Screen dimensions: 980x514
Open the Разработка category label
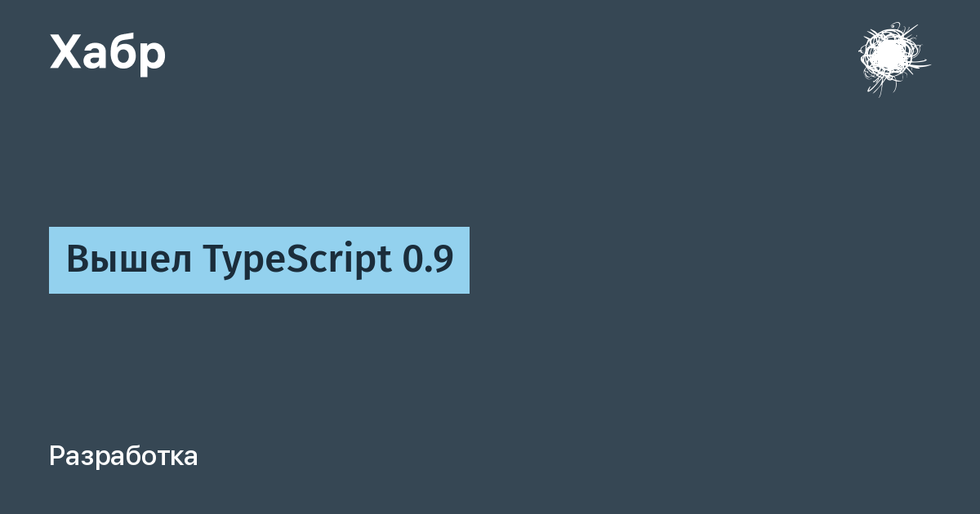click(x=123, y=456)
